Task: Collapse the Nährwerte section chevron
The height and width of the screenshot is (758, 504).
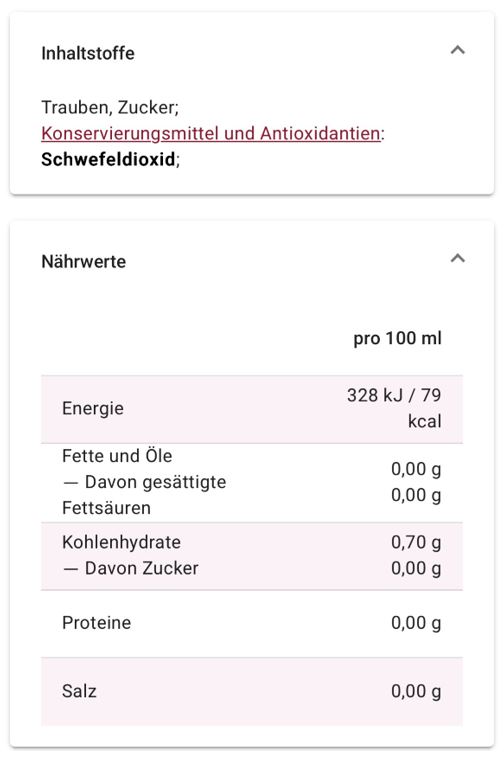Action: pos(457,258)
